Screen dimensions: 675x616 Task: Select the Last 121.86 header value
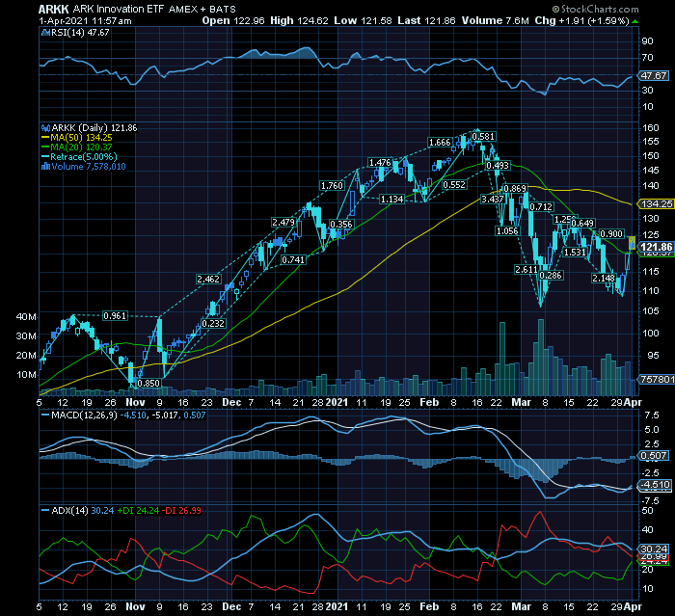click(x=426, y=20)
